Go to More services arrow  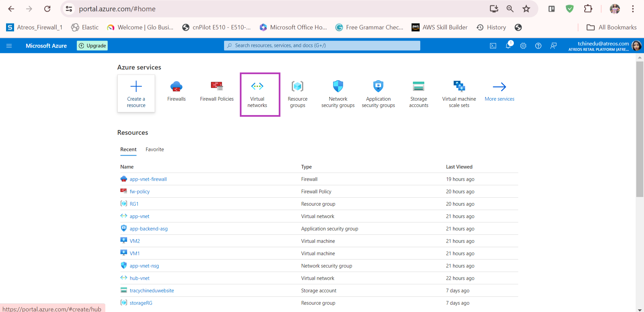point(499,91)
